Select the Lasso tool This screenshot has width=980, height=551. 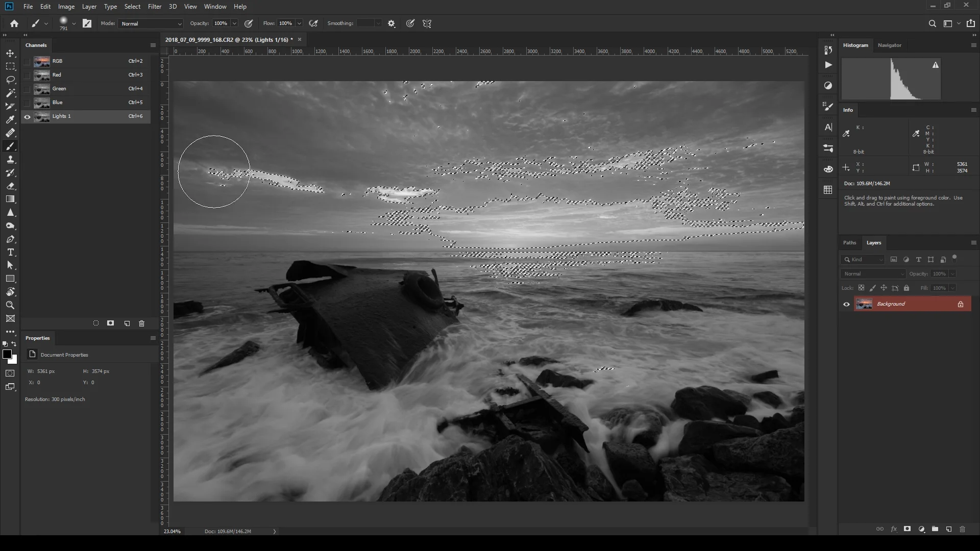(x=10, y=80)
